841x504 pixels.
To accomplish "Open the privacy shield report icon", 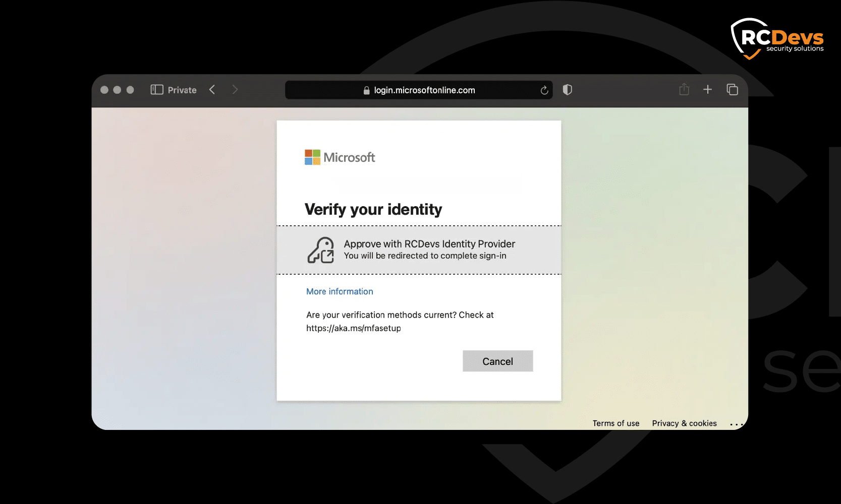I will click(x=568, y=90).
